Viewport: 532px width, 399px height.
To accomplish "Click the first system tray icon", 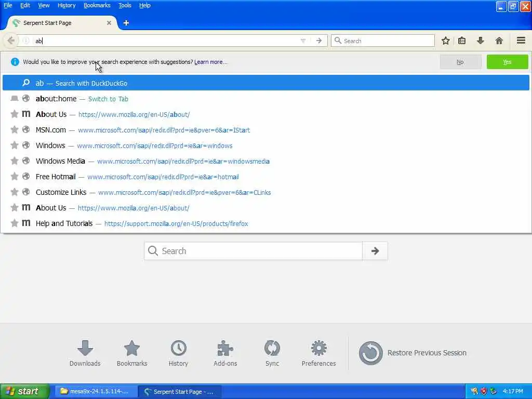I will tap(474, 392).
